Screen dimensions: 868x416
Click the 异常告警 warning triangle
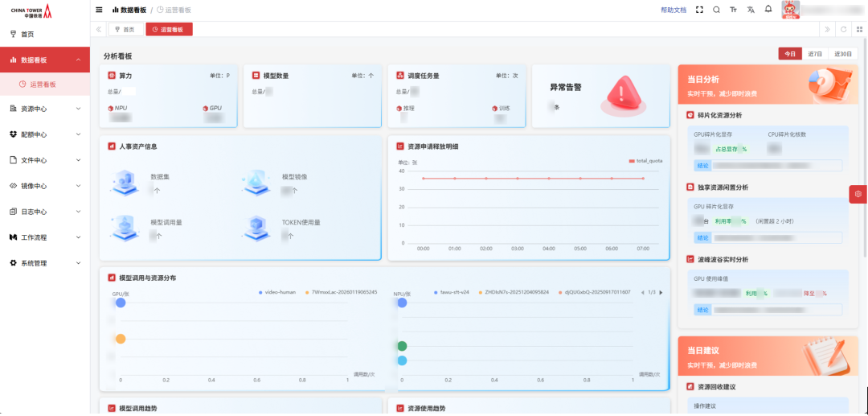[x=624, y=95]
